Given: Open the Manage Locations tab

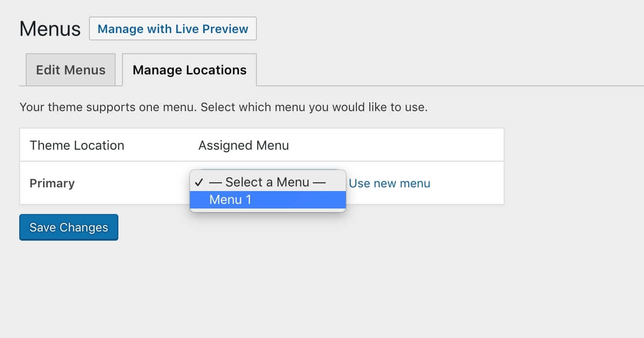Looking at the screenshot, I should point(189,70).
